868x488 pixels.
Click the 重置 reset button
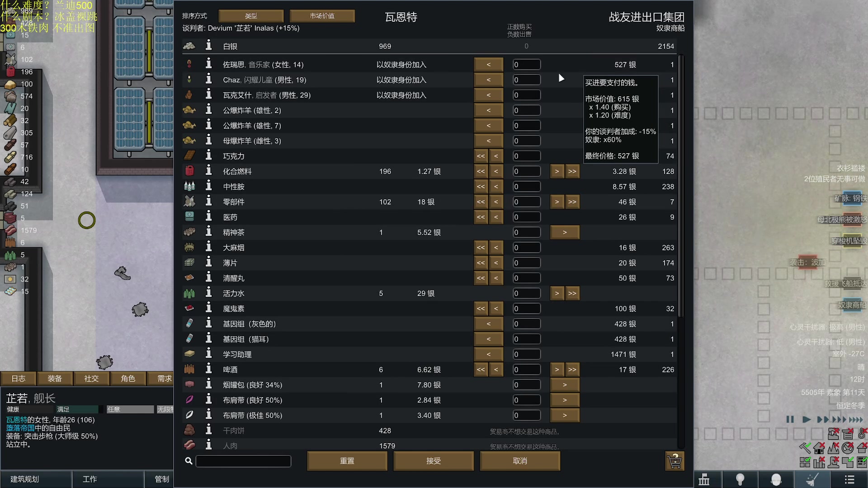coord(347,461)
